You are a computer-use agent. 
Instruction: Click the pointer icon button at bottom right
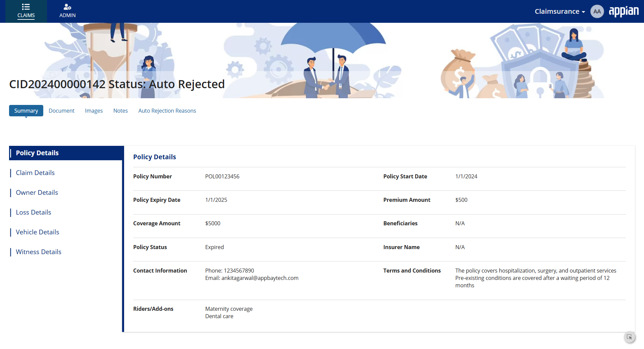(630, 337)
